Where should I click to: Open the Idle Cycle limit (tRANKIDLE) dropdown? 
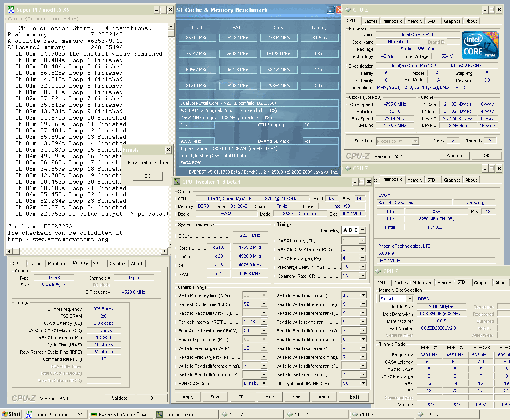(x=363, y=383)
